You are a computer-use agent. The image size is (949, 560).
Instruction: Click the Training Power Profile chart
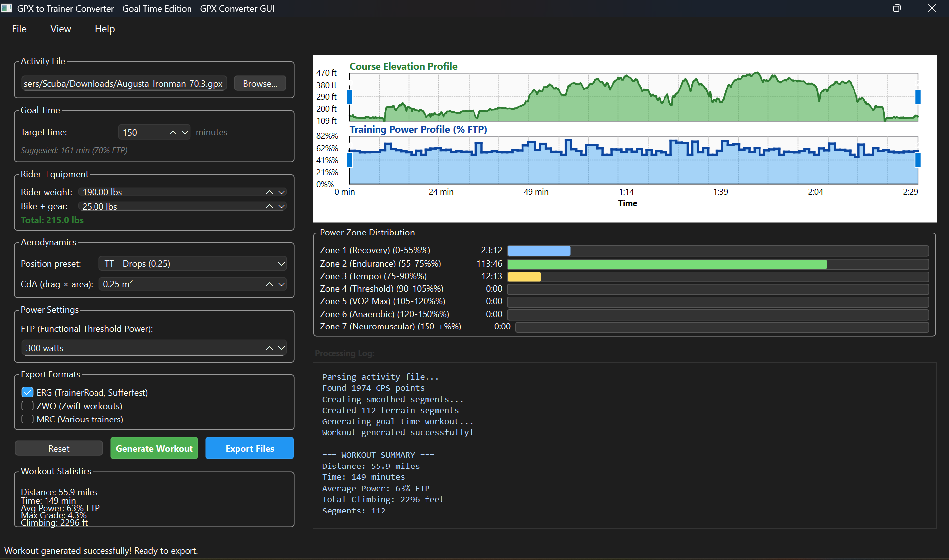point(634,160)
